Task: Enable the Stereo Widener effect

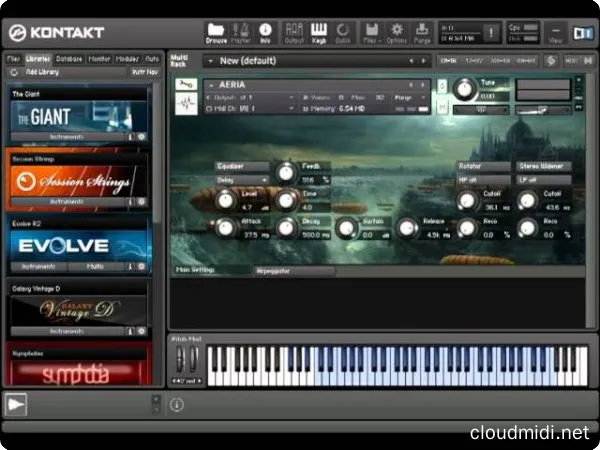Action: click(542, 166)
